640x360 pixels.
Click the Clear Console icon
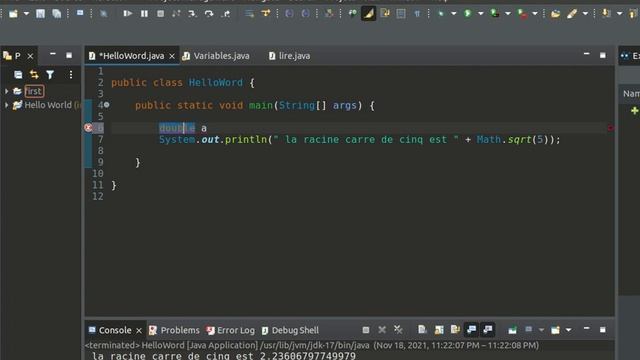tap(422, 330)
